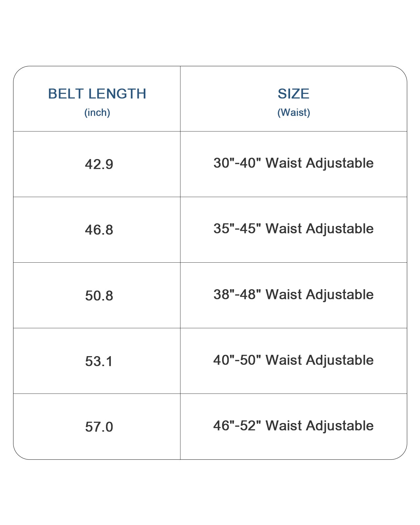Select the 46.8 belt length value
Image resolution: width=420 pixels, height=525 pixels.
tap(99, 230)
